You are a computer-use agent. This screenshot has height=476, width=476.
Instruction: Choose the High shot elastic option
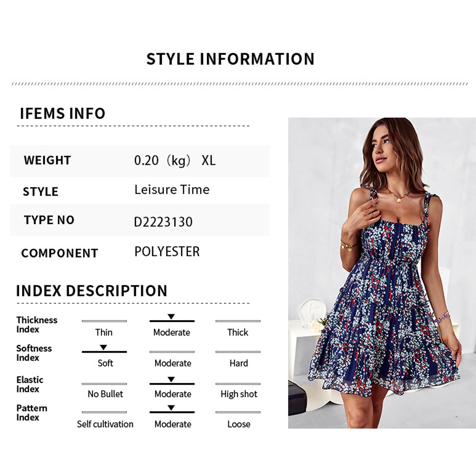(x=239, y=394)
